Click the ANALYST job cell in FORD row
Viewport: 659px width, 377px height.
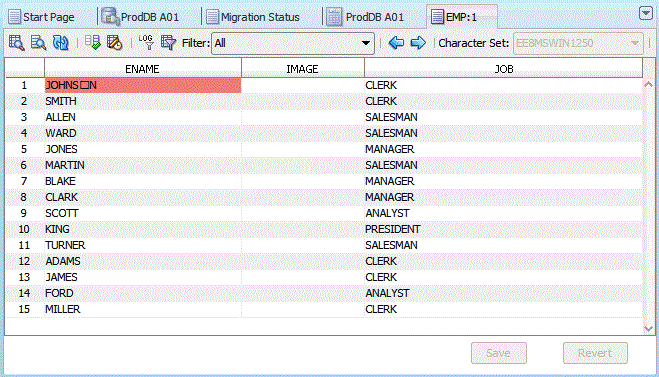503,293
